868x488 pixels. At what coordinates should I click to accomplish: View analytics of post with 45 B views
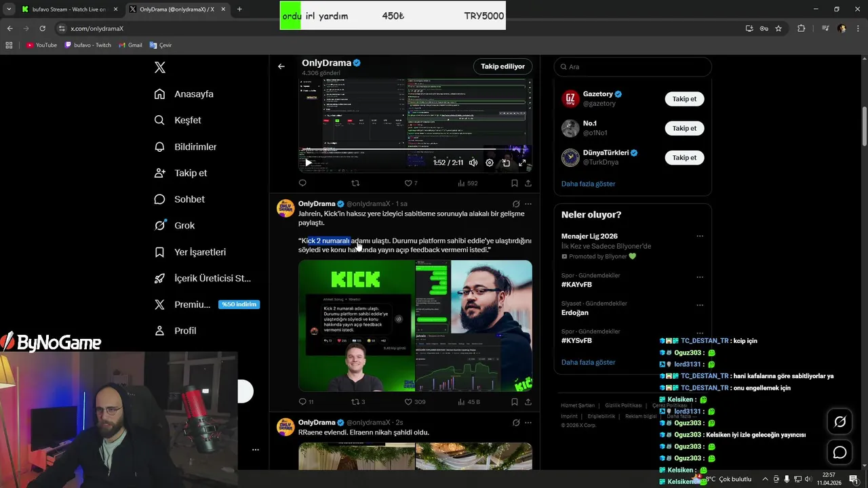469,402
